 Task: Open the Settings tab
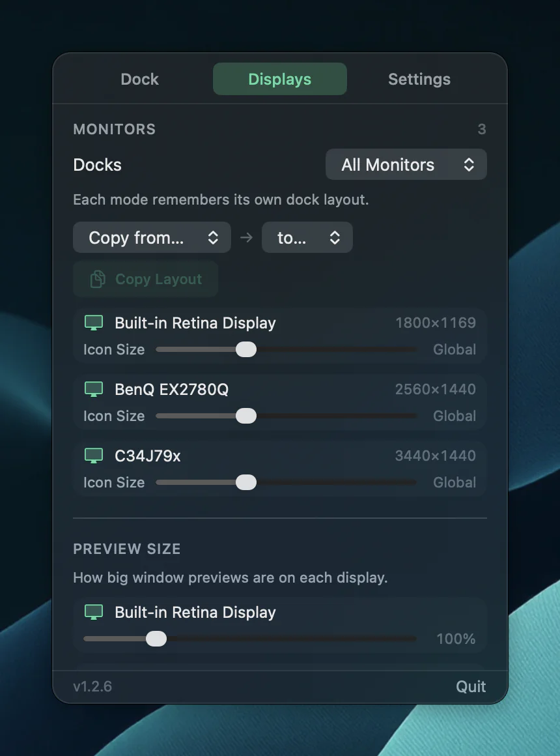[x=419, y=79]
